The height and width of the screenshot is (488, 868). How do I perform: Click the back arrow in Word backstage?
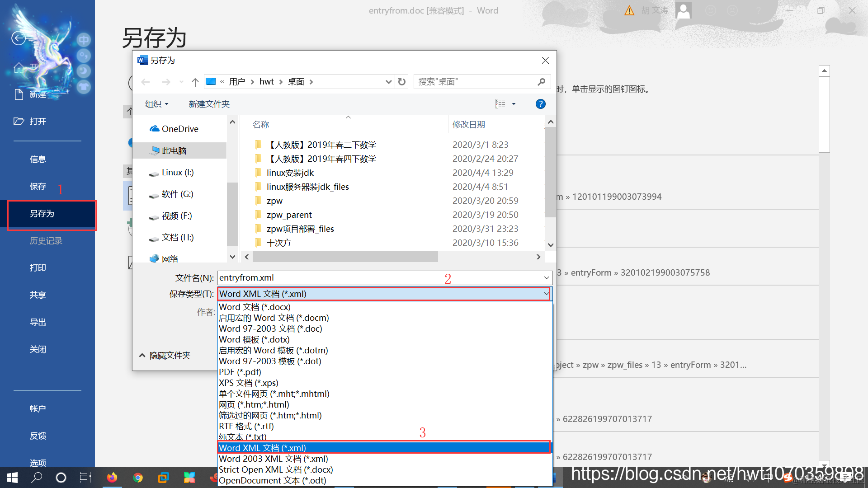click(x=19, y=38)
